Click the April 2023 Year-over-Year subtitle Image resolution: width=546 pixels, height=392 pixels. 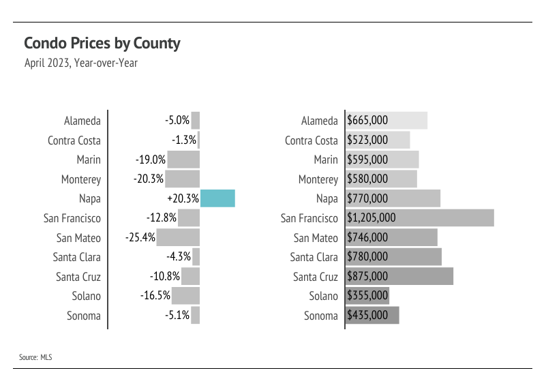(x=81, y=63)
